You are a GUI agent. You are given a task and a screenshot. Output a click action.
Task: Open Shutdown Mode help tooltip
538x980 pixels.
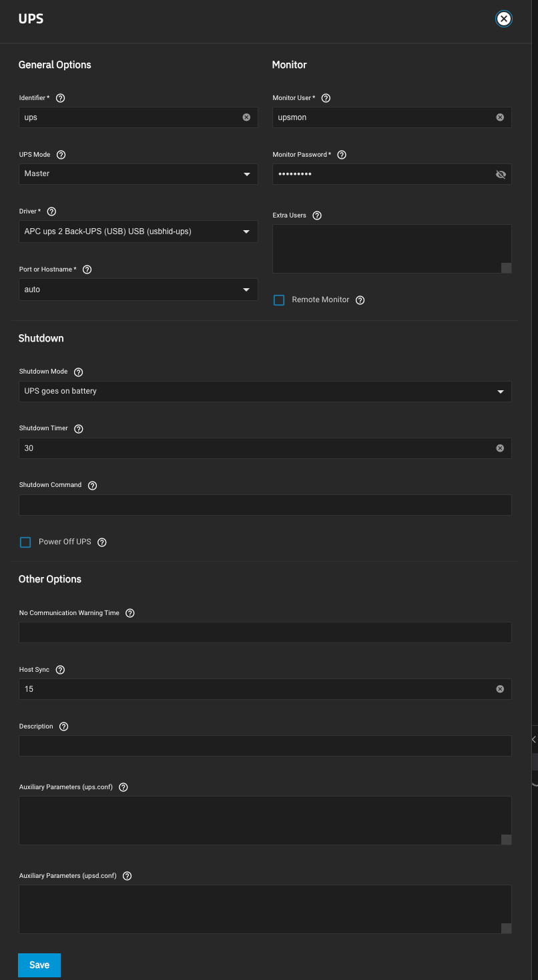point(79,372)
